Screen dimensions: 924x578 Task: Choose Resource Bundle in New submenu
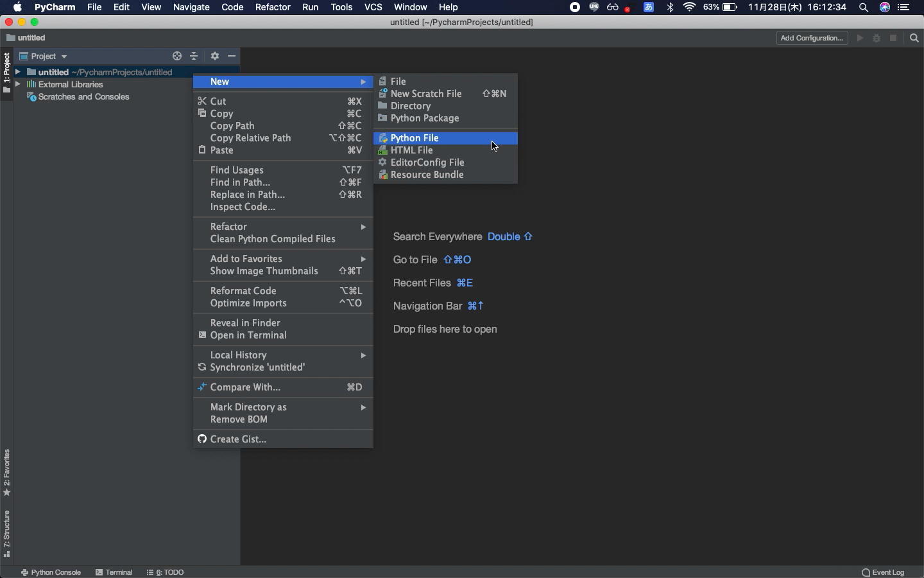pyautogui.click(x=445, y=175)
